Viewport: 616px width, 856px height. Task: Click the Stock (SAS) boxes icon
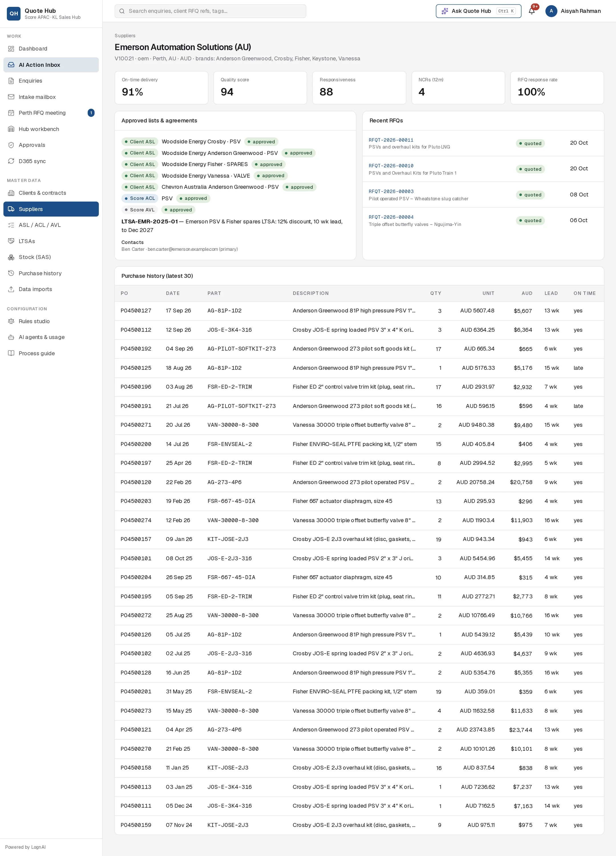(x=11, y=257)
